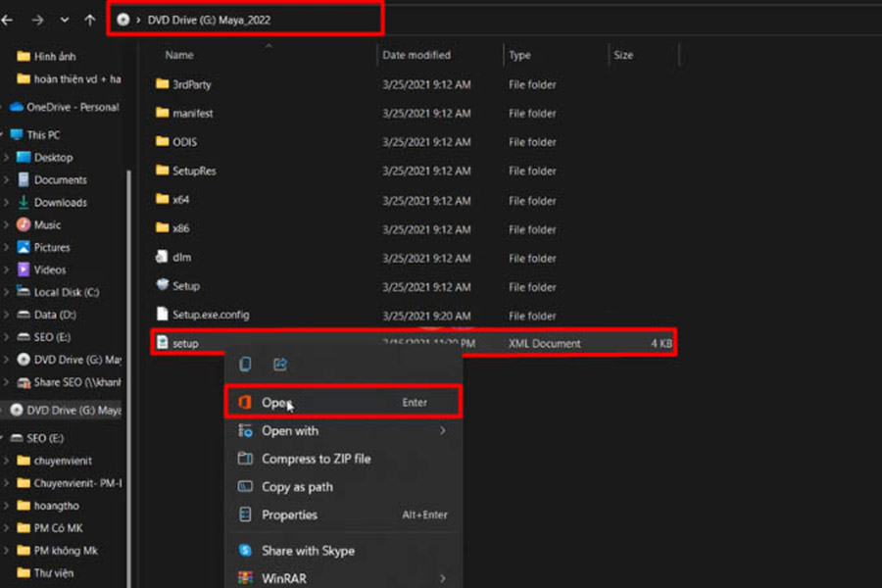Expand the Pictures tree node
The image size is (882, 588).
point(6,248)
